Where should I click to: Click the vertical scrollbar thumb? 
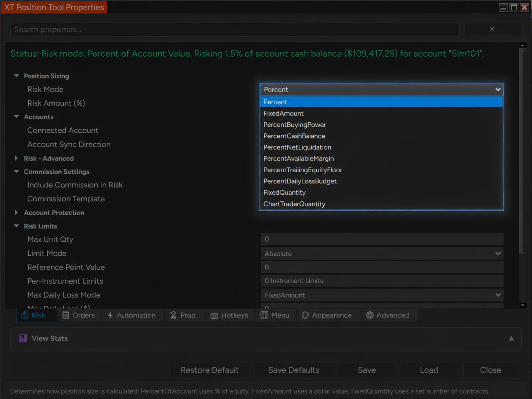[523, 151]
